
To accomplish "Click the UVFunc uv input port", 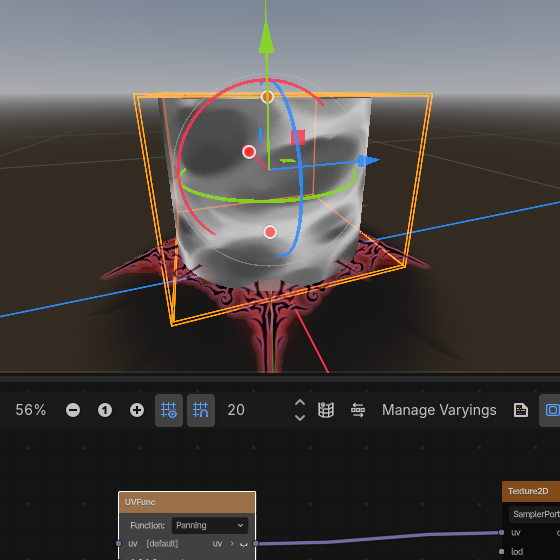I will click(119, 543).
